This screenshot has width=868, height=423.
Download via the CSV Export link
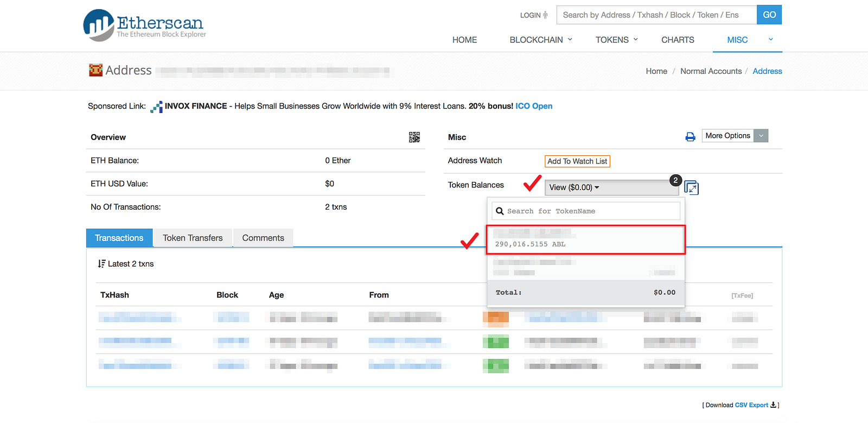[751, 405]
